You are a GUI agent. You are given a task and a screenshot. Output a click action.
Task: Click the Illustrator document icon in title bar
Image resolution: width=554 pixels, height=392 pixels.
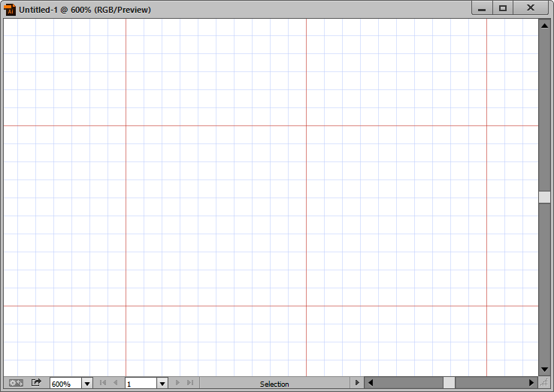[x=10, y=10]
